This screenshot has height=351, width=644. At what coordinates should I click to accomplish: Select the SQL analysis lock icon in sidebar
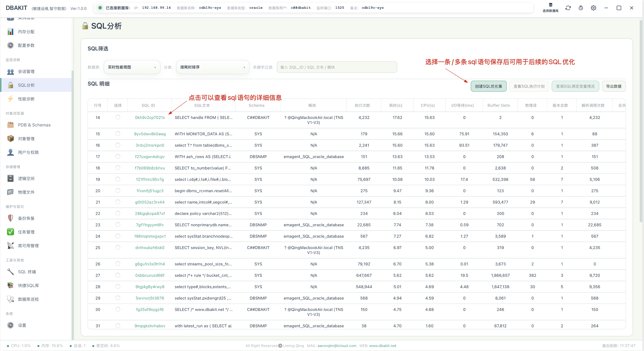tap(10, 85)
